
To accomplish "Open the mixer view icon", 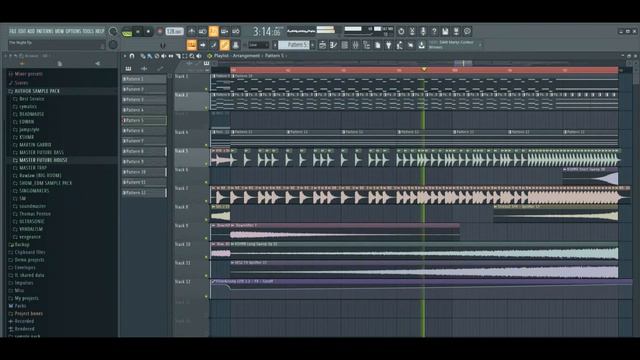I will pyautogui.click(x=356, y=45).
